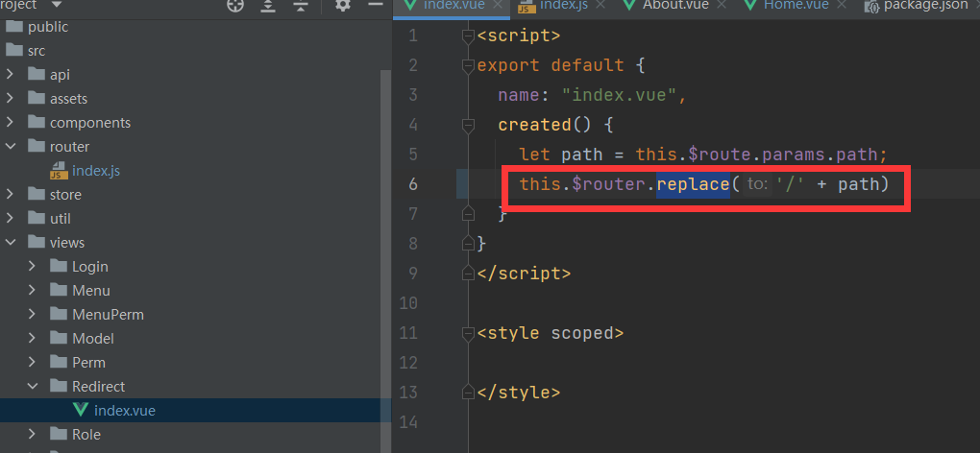Select the api folder label
The height and width of the screenshot is (453, 980).
(60, 75)
